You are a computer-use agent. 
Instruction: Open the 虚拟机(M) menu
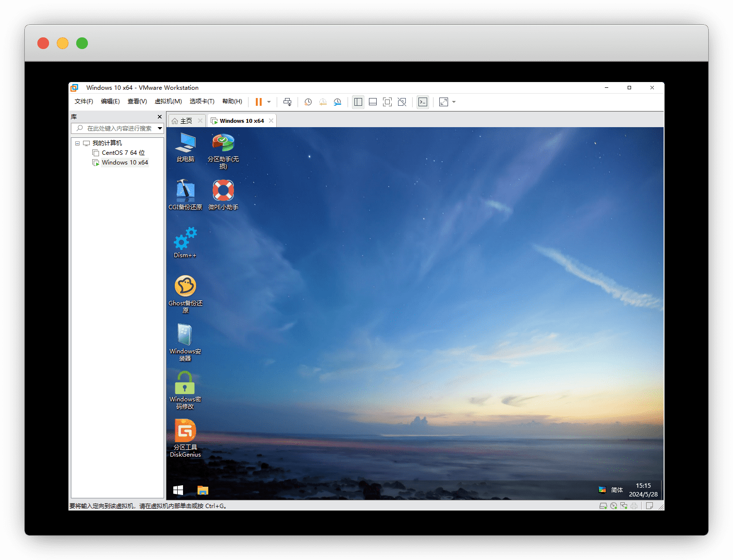pos(168,101)
